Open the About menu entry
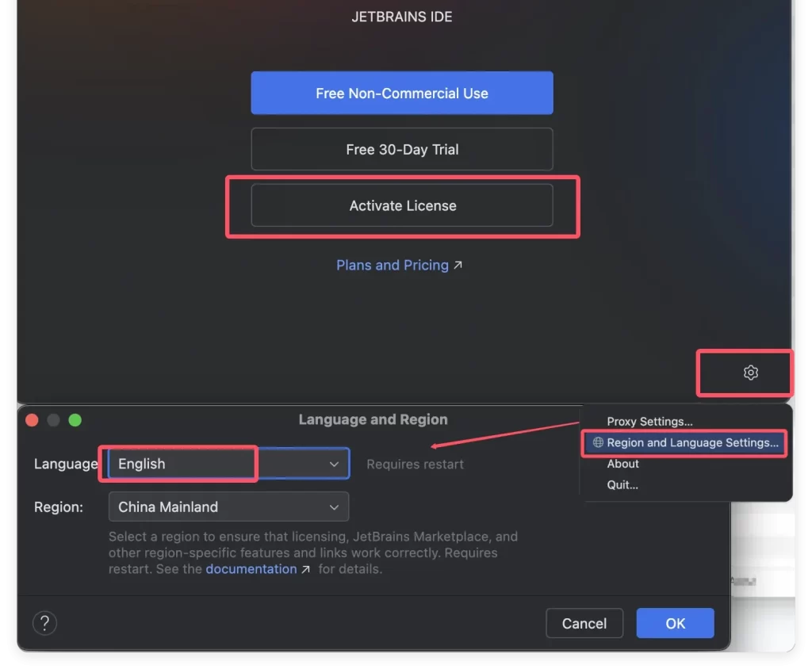 [622, 464]
